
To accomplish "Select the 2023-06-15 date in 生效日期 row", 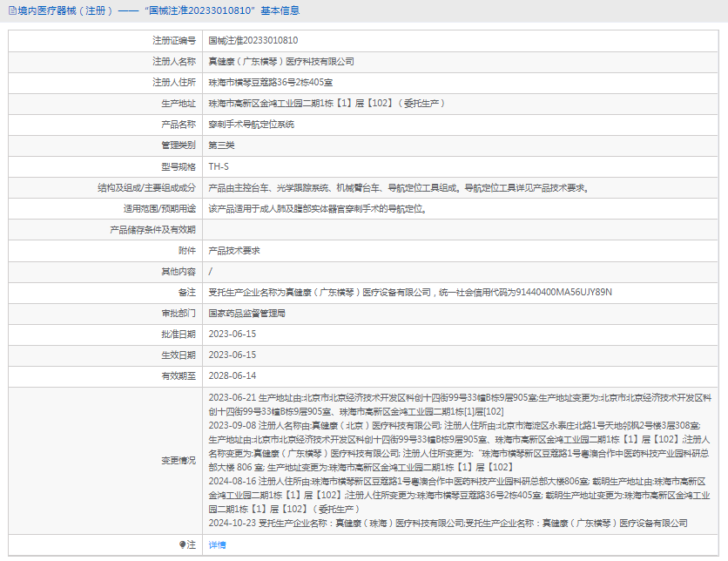I will pos(233,355).
